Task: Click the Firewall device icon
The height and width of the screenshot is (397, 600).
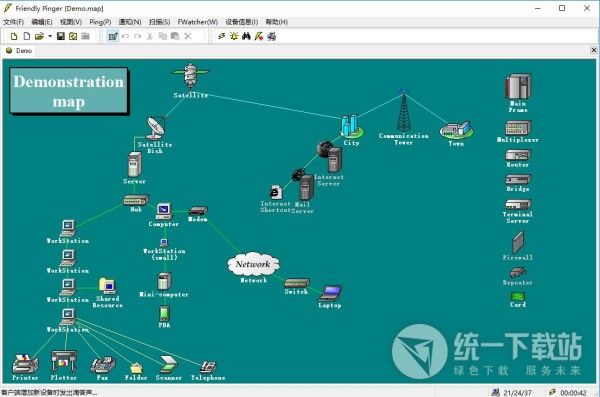Action: [518, 242]
